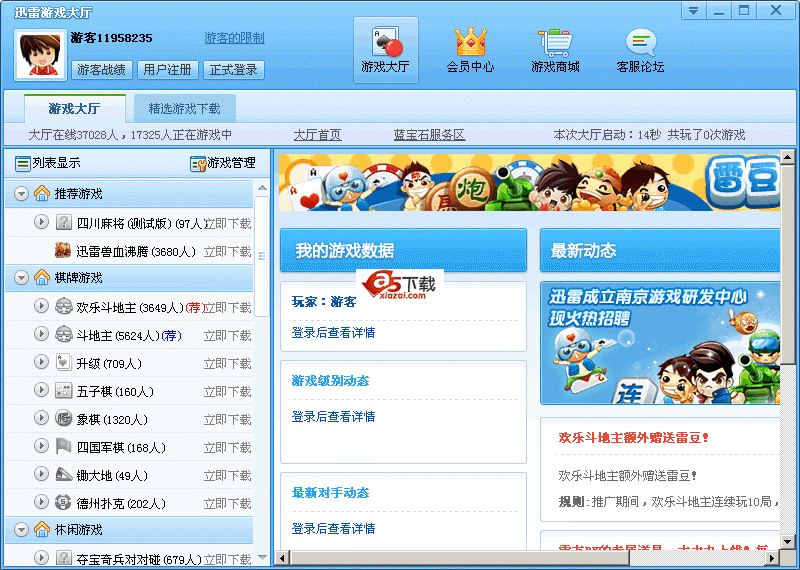800x570 pixels.
Task: Click the 推荐游戏 house icon
Action: [x=42, y=193]
